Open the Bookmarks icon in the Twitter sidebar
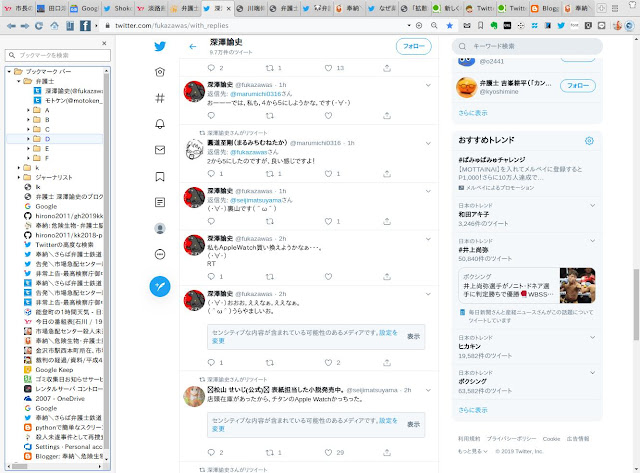640x473 pixels. (x=160, y=176)
